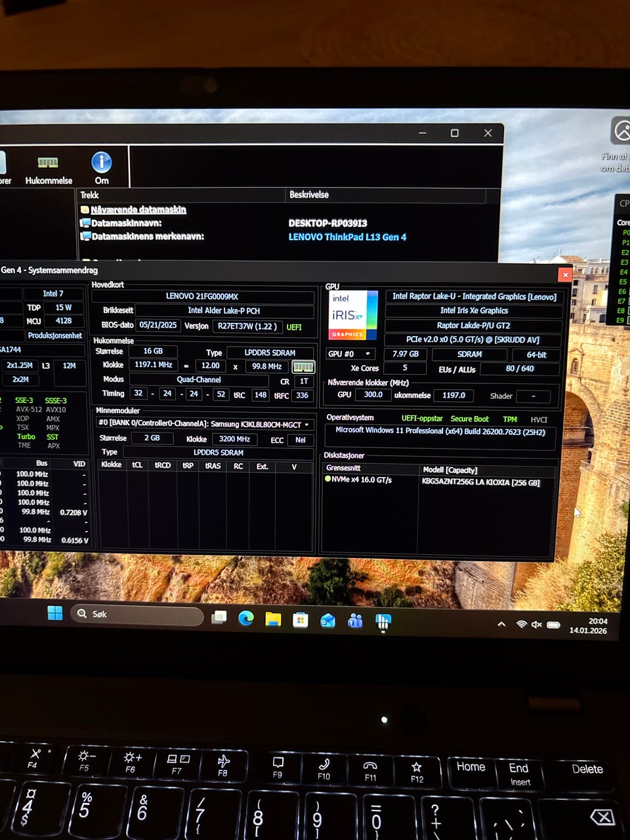Image resolution: width=630 pixels, height=840 pixels.
Task: Click the PCIe v2.0 x0 (5.0 GT/s) field
Action: [x=474, y=339]
